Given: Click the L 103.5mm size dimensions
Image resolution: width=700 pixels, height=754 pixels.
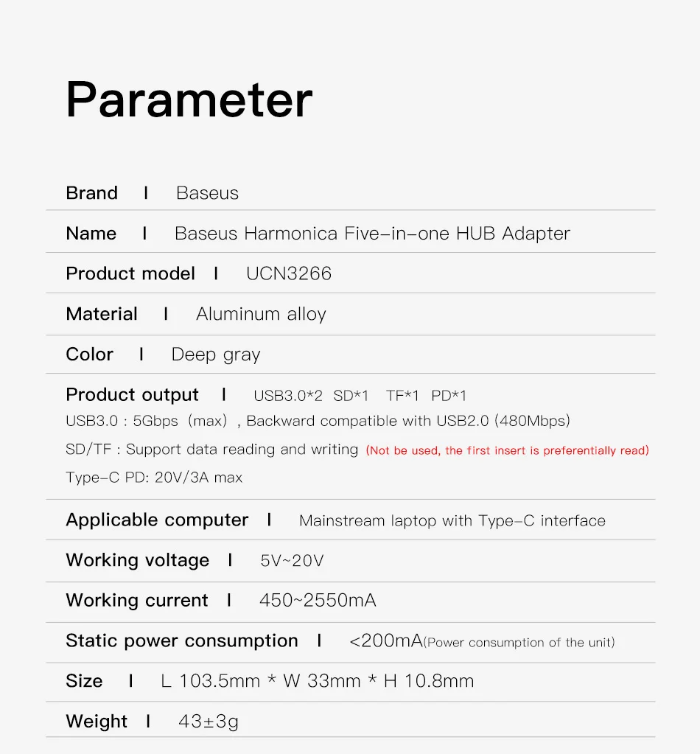Looking at the screenshot, I should click(318, 681).
